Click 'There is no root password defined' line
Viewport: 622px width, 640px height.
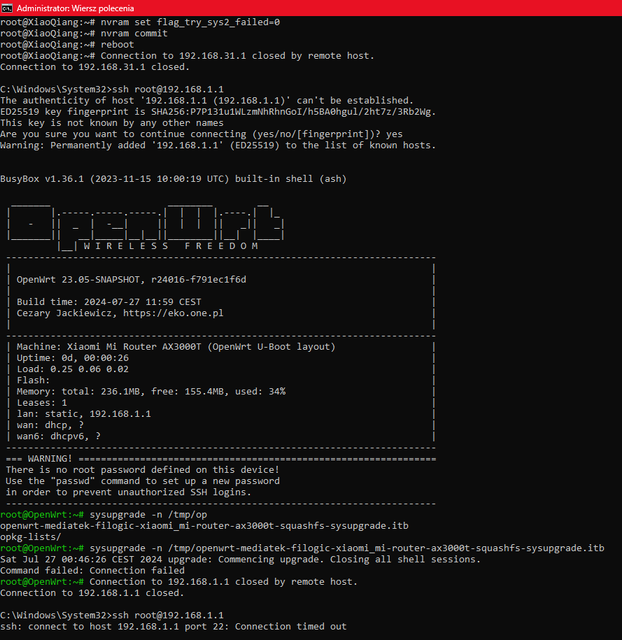(142, 470)
